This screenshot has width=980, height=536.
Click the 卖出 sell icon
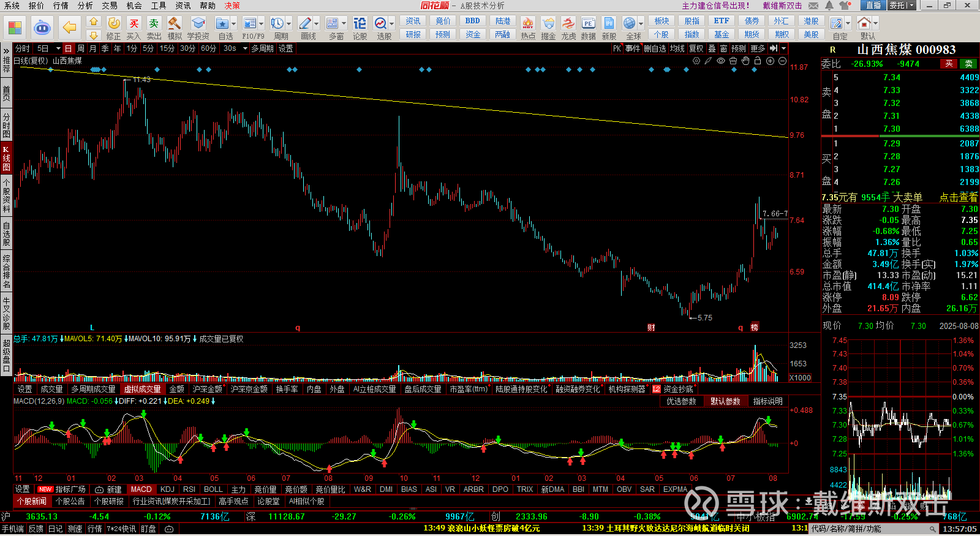point(154,23)
